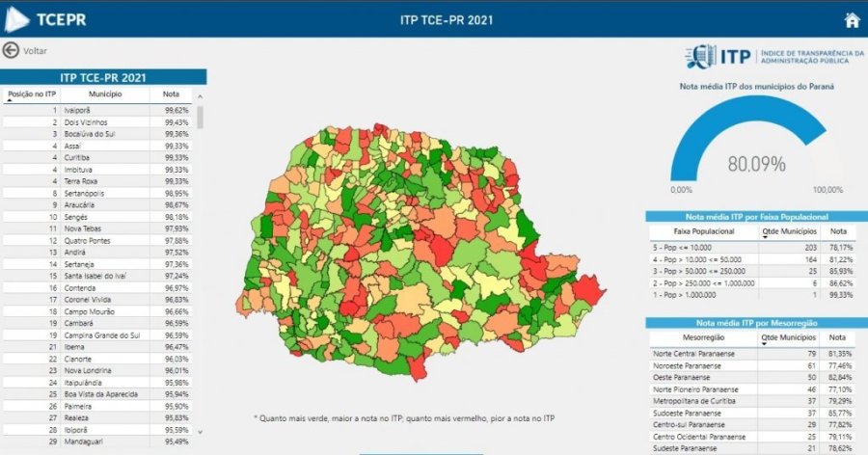Sort by Município column header
This screenshot has width=868, height=455.
[x=104, y=94]
